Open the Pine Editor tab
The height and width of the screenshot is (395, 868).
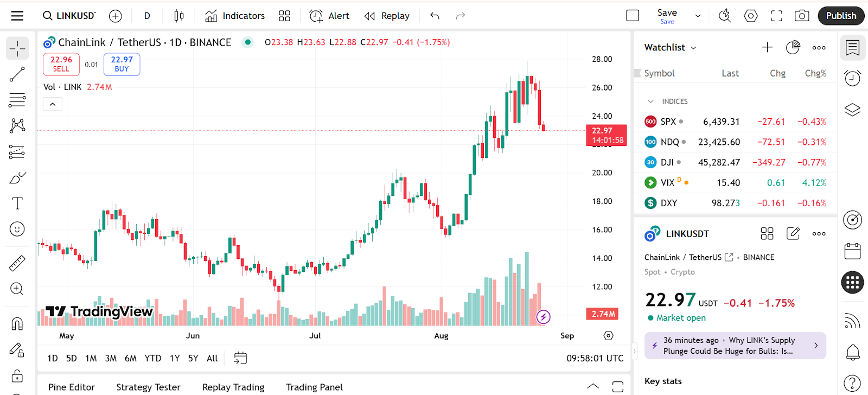72,387
